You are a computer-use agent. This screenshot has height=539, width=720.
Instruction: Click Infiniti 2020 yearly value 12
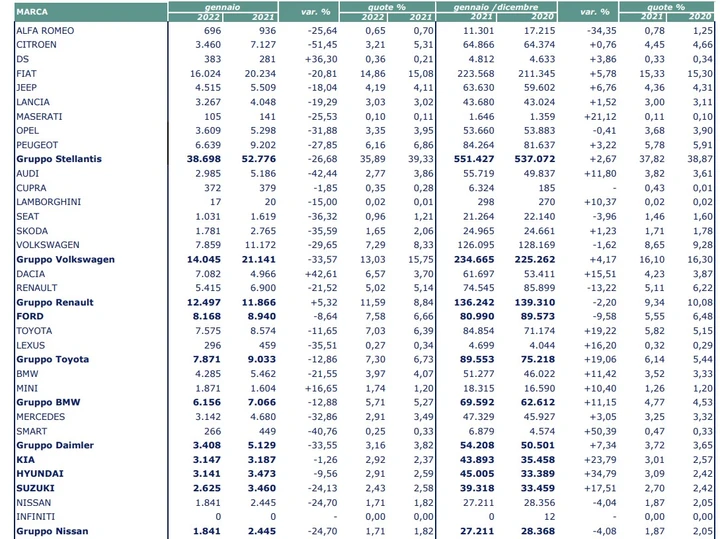[x=549, y=517]
